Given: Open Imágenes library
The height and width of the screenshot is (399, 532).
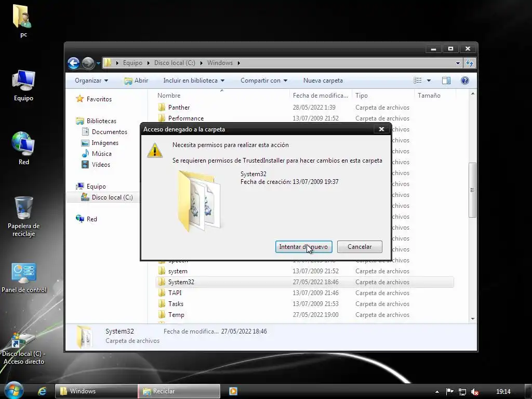Looking at the screenshot, I should pos(100,143).
